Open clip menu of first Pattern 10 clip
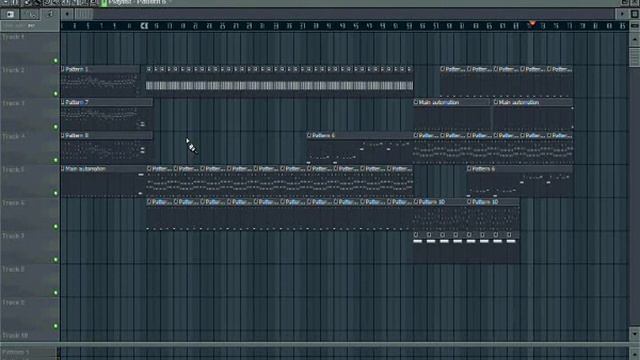The image size is (640, 360). pos(416,202)
